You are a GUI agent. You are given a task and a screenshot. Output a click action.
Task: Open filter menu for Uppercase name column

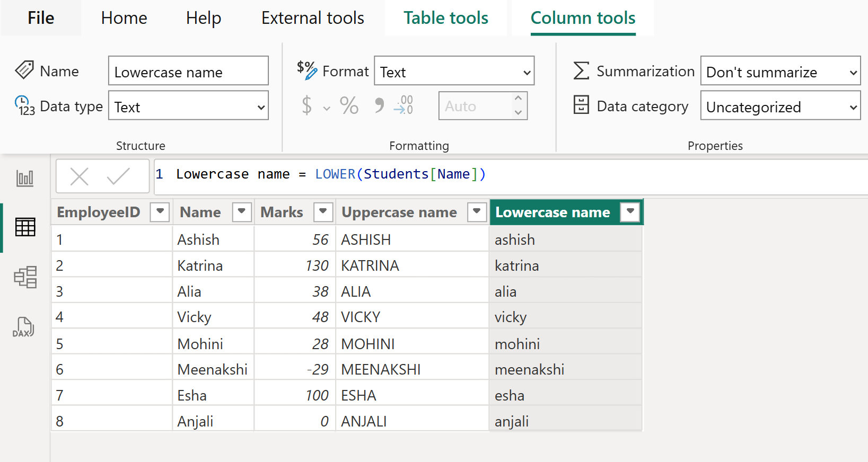tap(477, 211)
